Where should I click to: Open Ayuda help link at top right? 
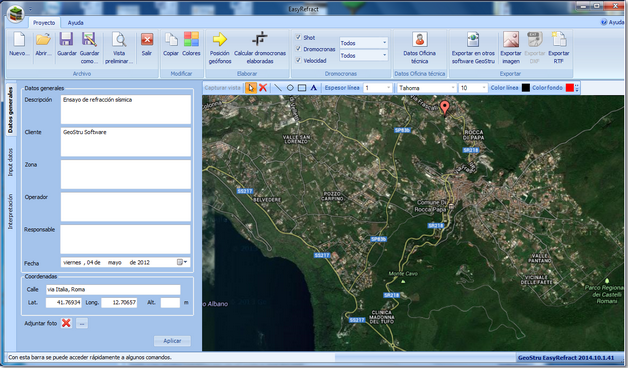(613, 22)
